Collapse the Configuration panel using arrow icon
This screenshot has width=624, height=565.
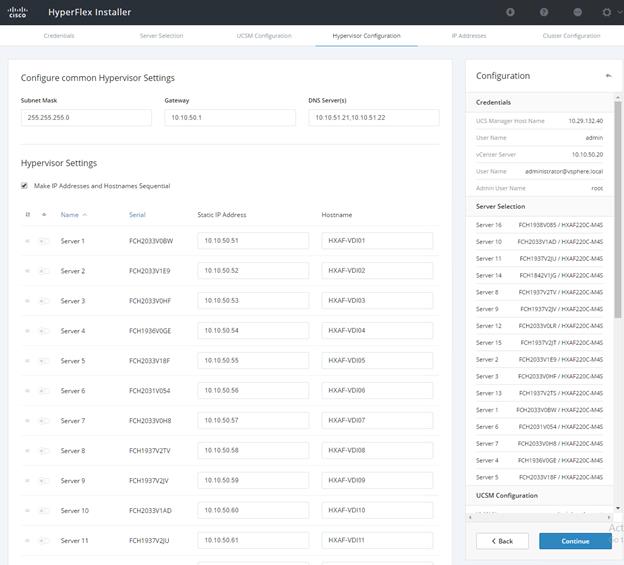608,76
